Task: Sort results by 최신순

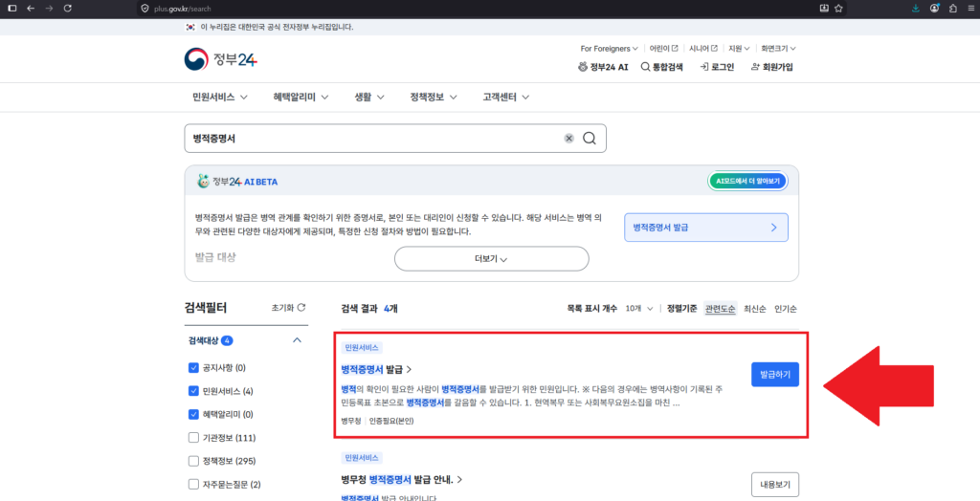Action: [x=754, y=309]
